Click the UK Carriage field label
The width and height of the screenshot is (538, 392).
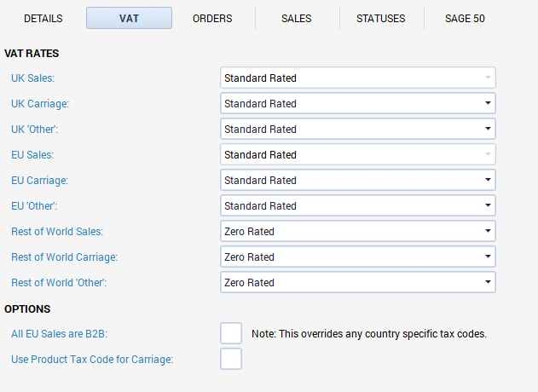40,104
